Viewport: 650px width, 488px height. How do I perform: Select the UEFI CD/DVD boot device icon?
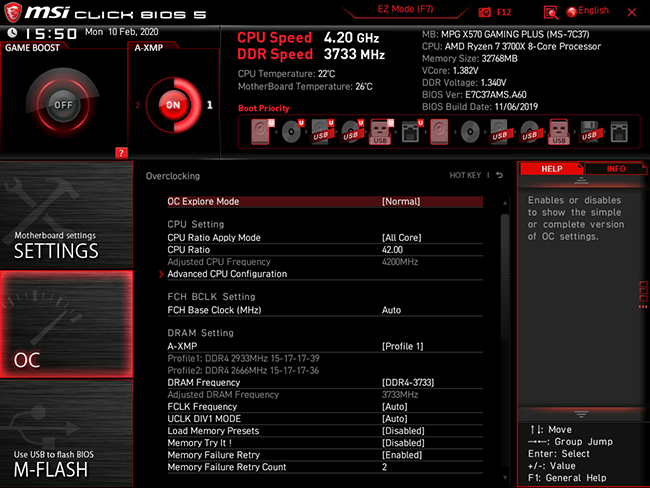[x=293, y=131]
